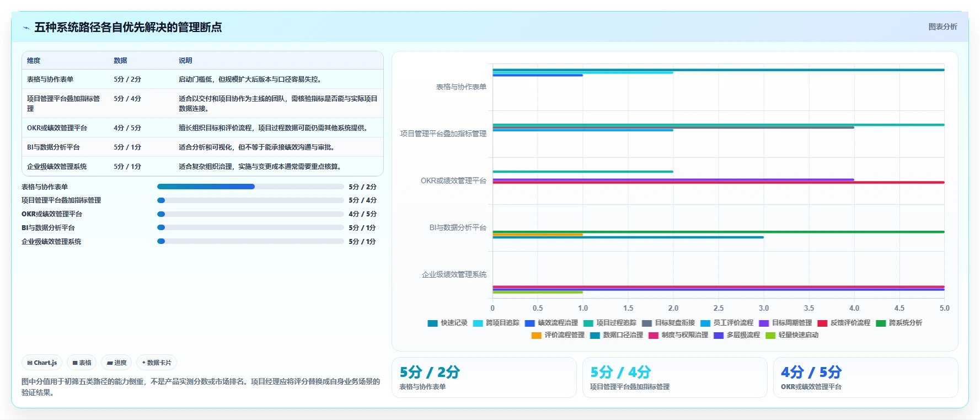Toggle 跨项目追踪 legend series
Screen dimensions: 980x420
[x=496, y=323]
